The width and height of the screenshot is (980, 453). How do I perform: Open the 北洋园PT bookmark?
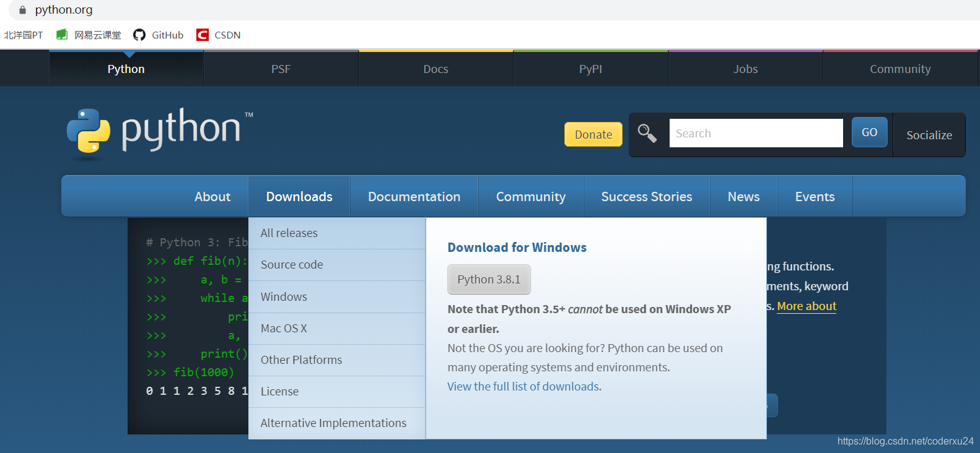click(x=24, y=35)
